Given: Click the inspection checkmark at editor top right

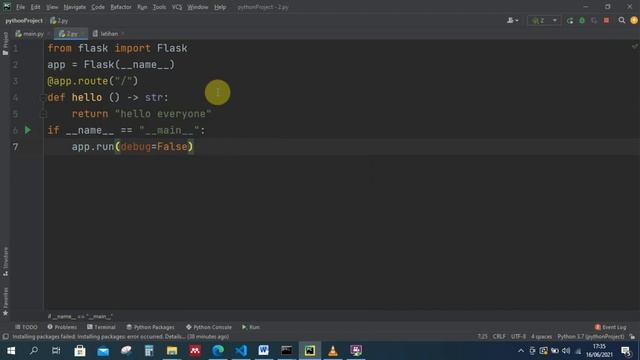Looking at the screenshot, I should tap(634, 47).
